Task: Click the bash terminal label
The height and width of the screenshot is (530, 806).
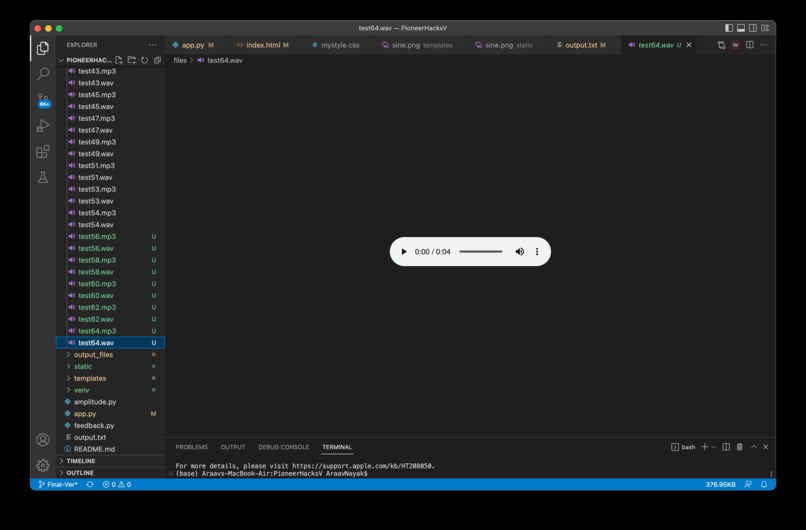Action: 683,447
